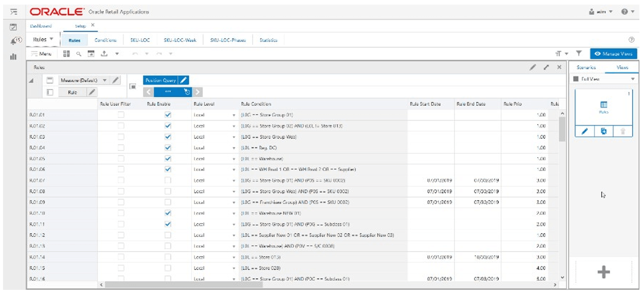Edit the Measure (Default) axis with pencil
Viewport: 644px width, 295px height.
pos(116,80)
